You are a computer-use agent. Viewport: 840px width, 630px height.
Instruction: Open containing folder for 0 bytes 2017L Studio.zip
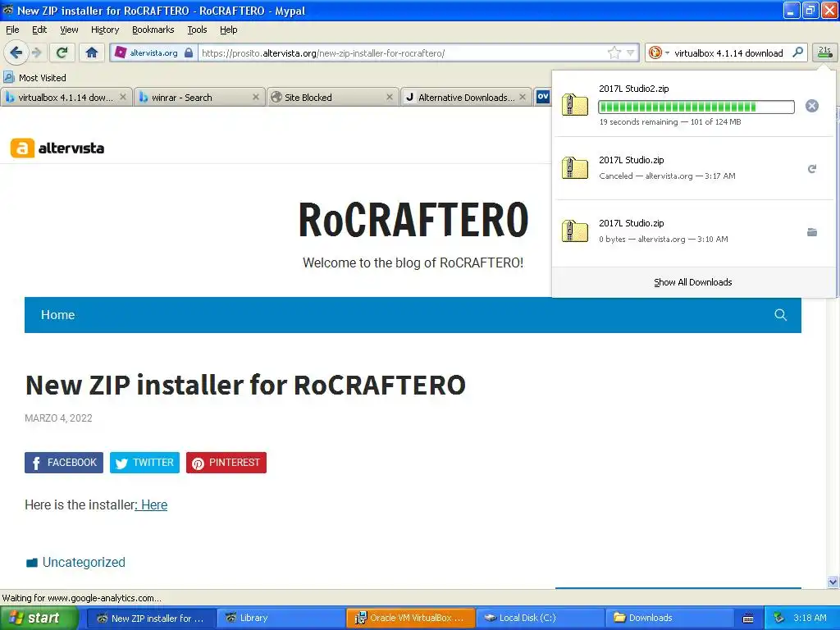pos(811,232)
